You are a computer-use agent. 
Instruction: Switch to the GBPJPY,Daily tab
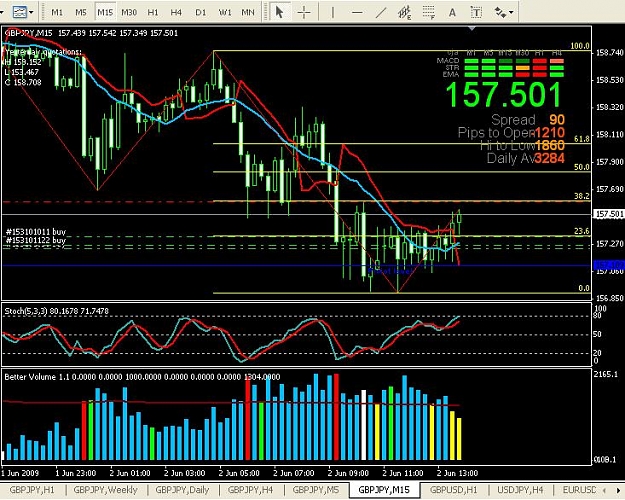coord(182,490)
